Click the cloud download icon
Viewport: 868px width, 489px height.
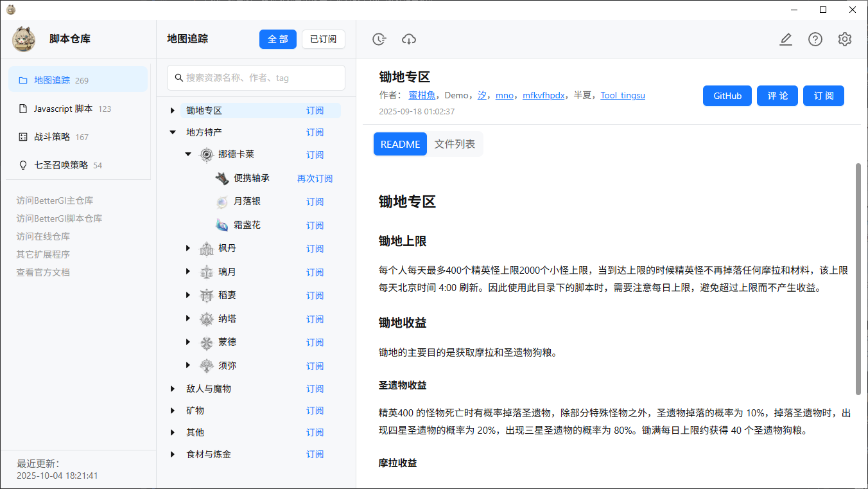tap(409, 39)
